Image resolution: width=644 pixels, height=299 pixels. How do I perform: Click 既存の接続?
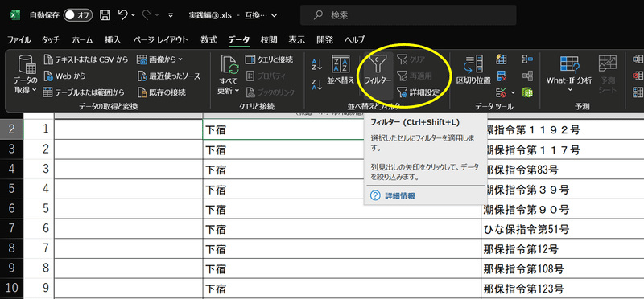click(162, 92)
